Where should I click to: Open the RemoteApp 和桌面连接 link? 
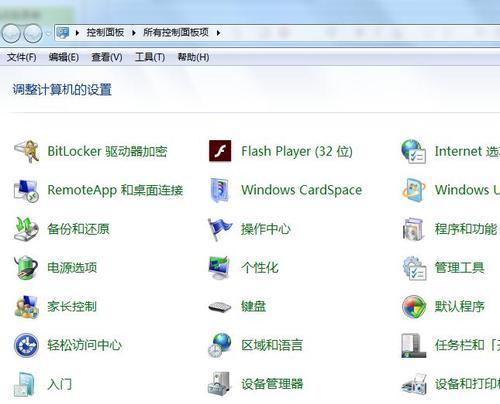115,190
